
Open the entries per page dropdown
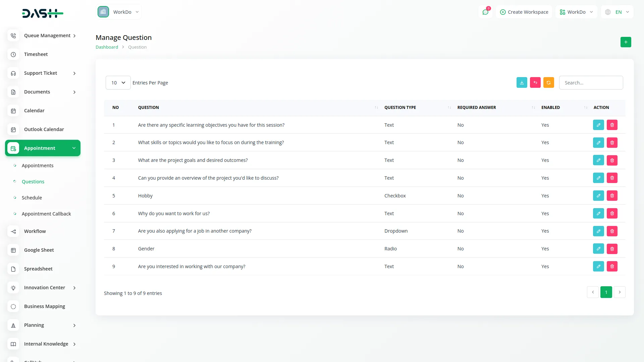point(118,82)
